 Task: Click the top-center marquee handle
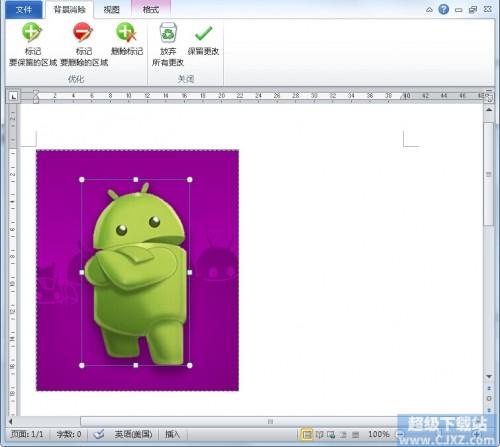click(136, 180)
